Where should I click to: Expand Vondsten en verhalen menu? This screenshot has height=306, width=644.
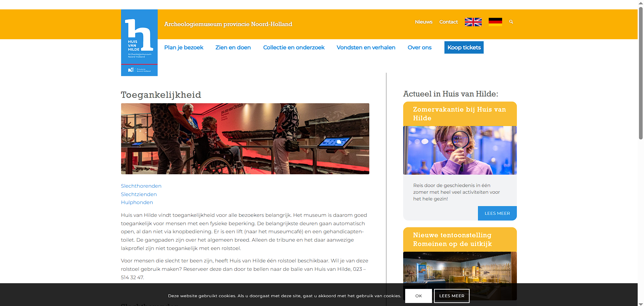pos(366,48)
